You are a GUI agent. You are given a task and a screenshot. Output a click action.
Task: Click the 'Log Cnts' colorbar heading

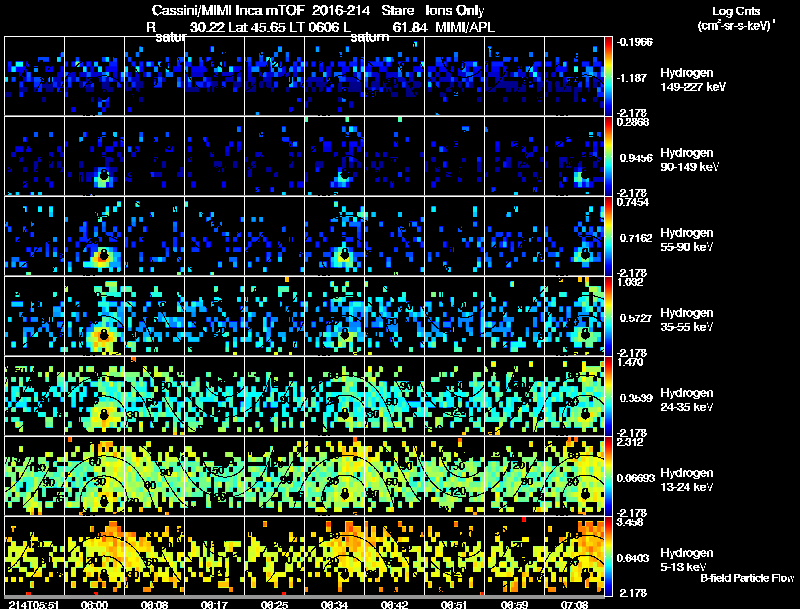pyautogui.click(x=736, y=11)
